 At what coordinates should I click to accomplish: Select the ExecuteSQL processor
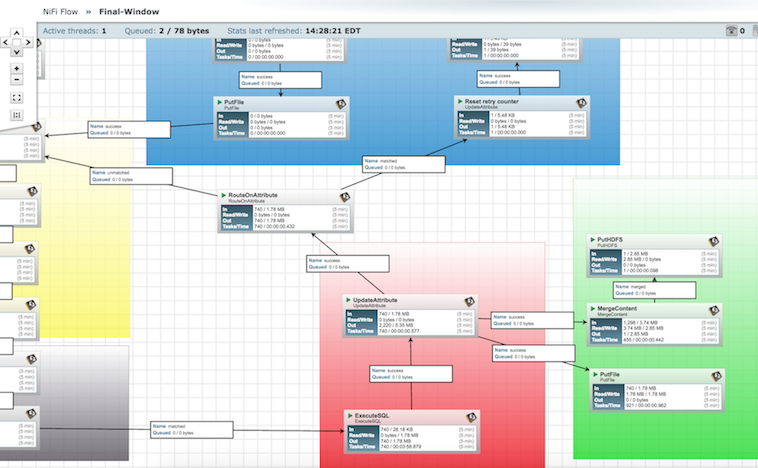click(x=411, y=432)
